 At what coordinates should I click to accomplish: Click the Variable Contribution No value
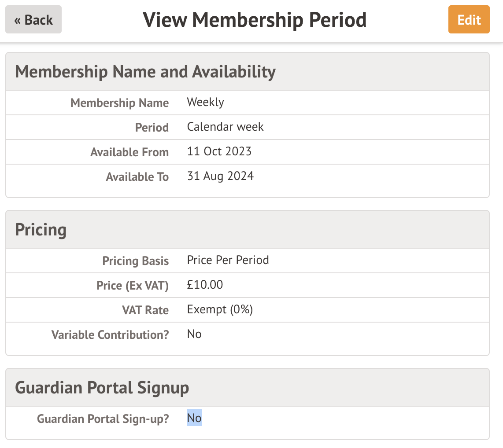(194, 334)
